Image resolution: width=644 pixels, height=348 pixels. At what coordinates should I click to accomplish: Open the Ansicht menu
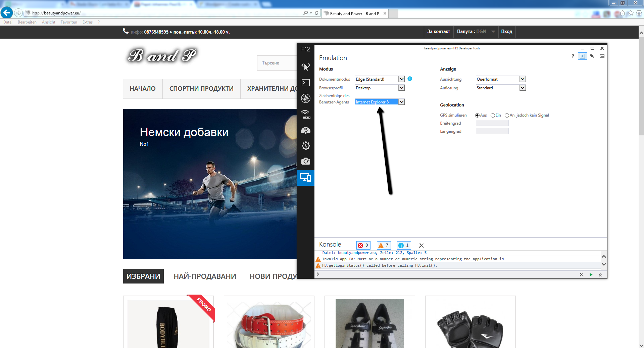(x=49, y=22)
